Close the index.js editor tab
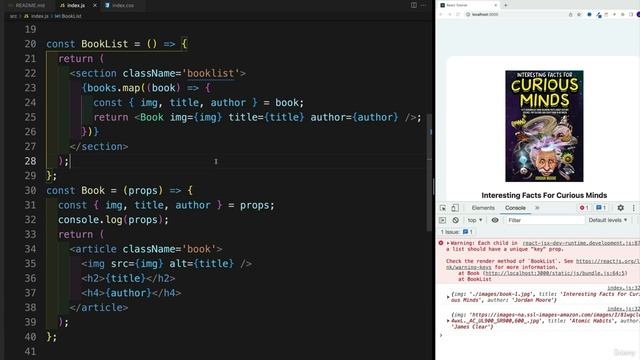The image size is (640, 360). (95, 5)
